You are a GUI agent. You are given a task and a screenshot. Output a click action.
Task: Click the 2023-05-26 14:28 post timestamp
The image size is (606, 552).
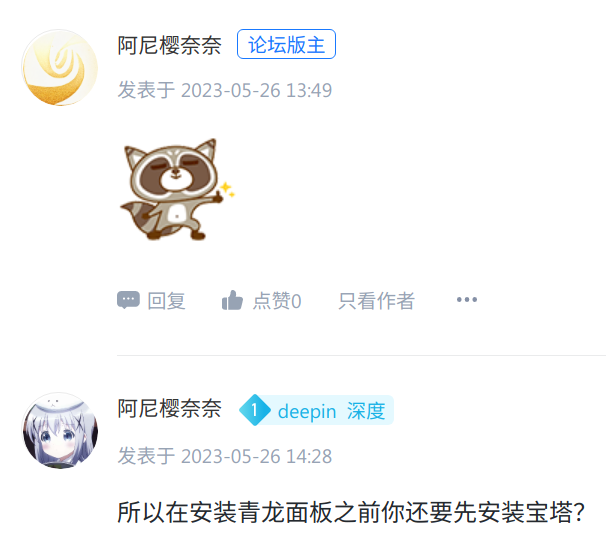tap(257, 456)
